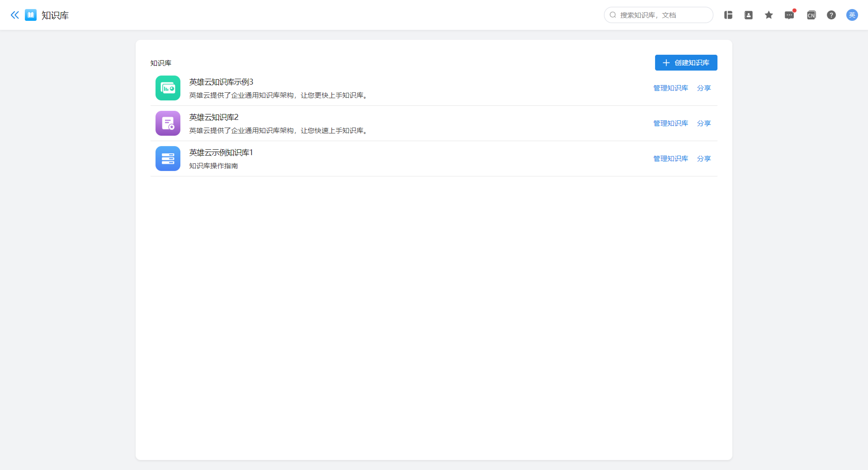
Task: Focus the 搜索知识库，文档 search field
Action: tap(658, 15)
